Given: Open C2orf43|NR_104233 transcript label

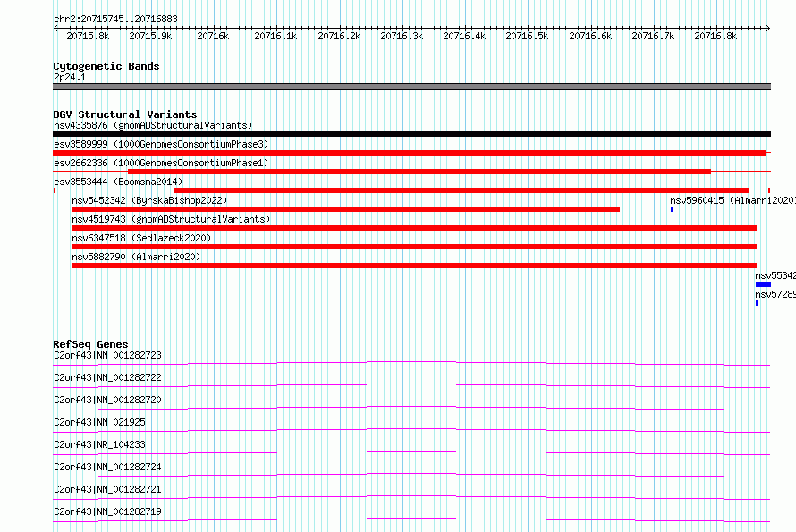Looking at the screenshot, I should click(x=99, y=444).
